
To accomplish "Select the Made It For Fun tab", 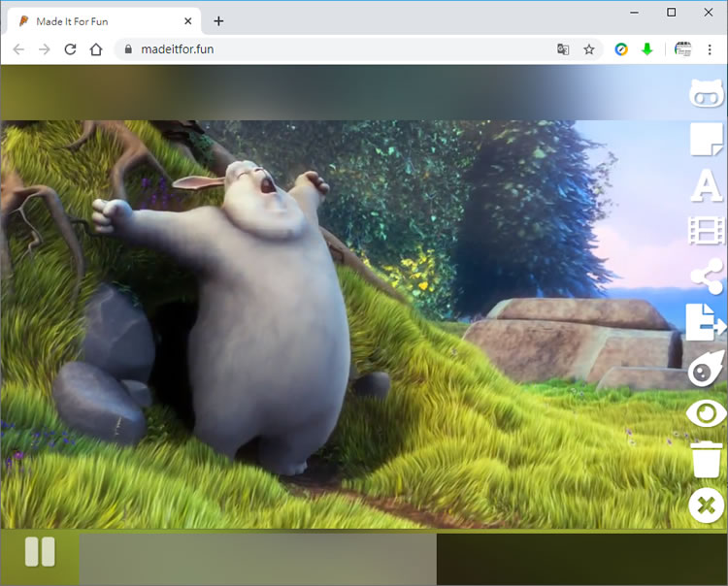I will coord(97,21).
